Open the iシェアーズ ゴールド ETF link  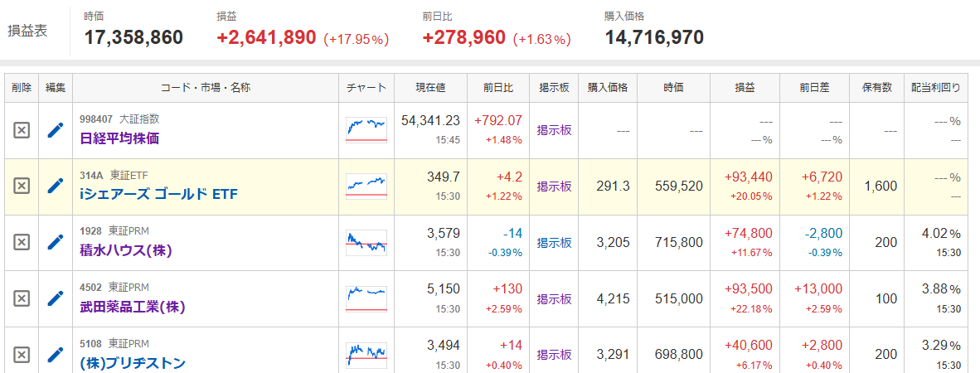click(x=158, y=194)
